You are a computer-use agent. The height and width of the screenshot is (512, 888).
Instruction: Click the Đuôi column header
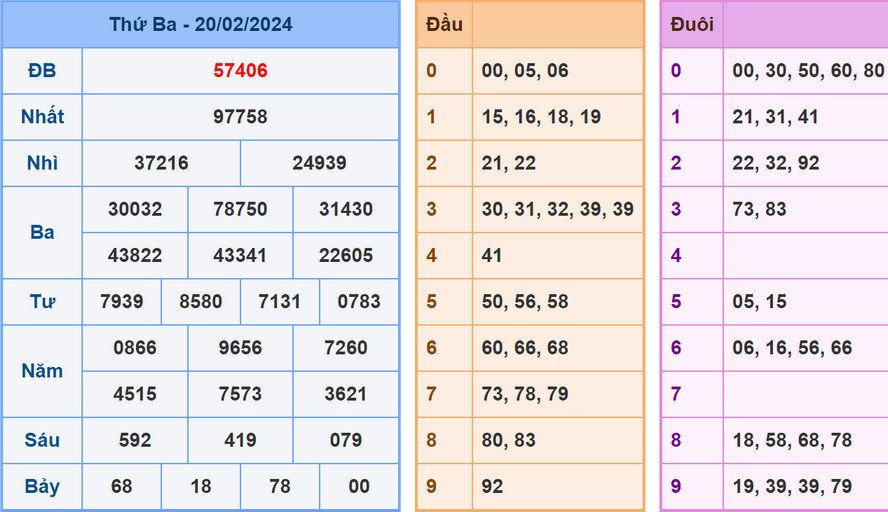(692, 24)
